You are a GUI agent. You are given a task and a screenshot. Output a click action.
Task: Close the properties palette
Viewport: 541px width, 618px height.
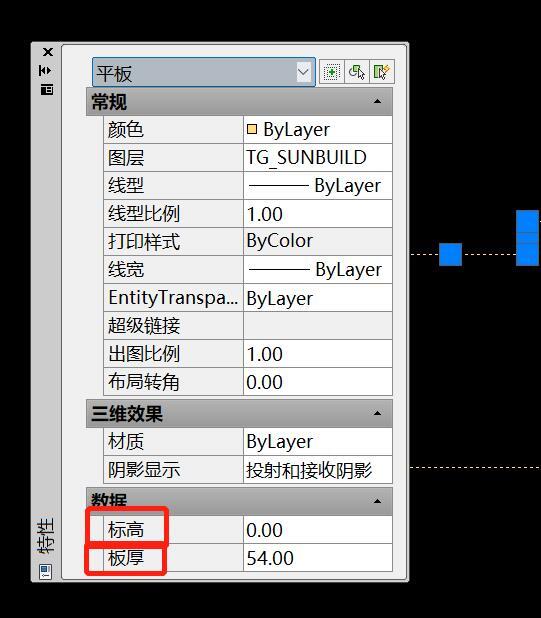click(48, 52)
